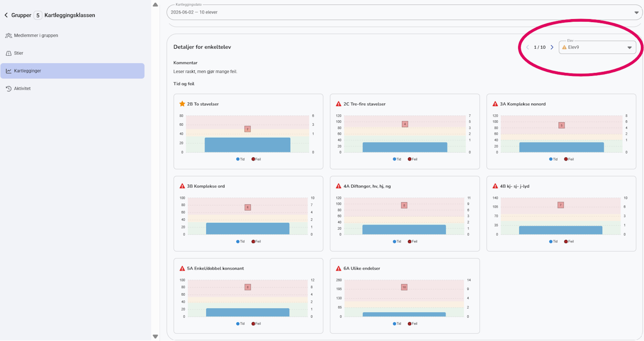Screen dimensions: 644x341
Task: Toggle Tid legend in 4B kj- sj- j-lyd chart
Action: [553, 241]
